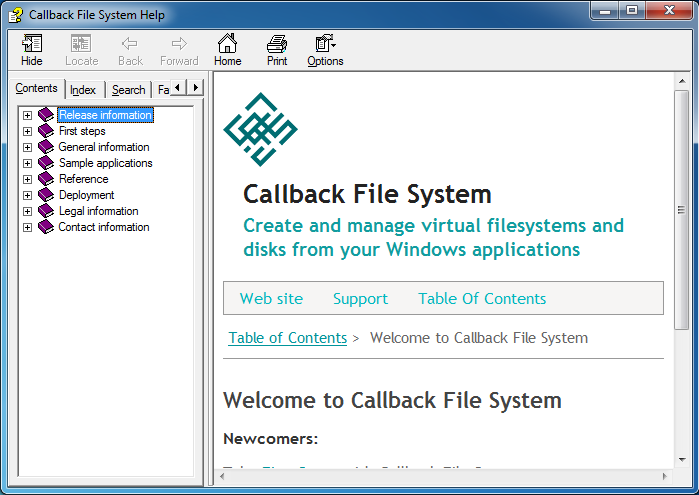Open the Table Of Contents header link

point(482,298)
